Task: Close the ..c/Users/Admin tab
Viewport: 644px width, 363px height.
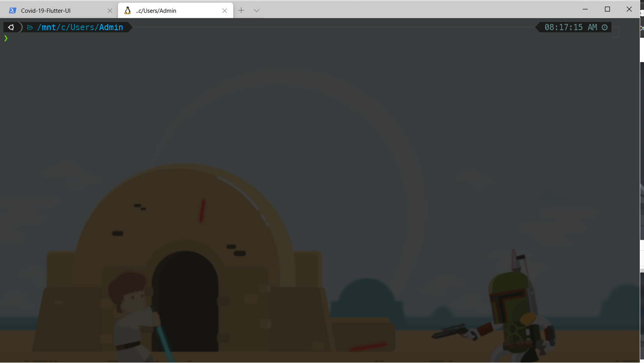Action: [x=224, y=11]
